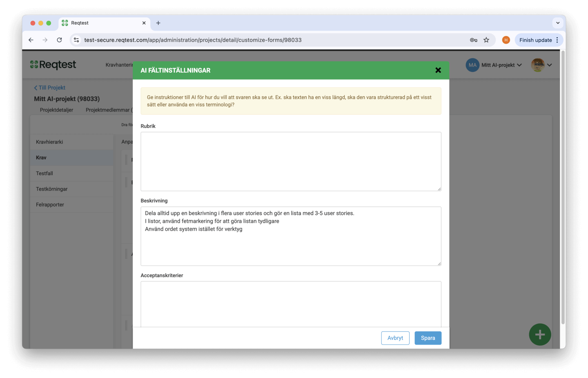Close the AI Fältinställningar dialog with X
Image resolution: width=588 pixels, height=378 pixels.
pos(438,70)
